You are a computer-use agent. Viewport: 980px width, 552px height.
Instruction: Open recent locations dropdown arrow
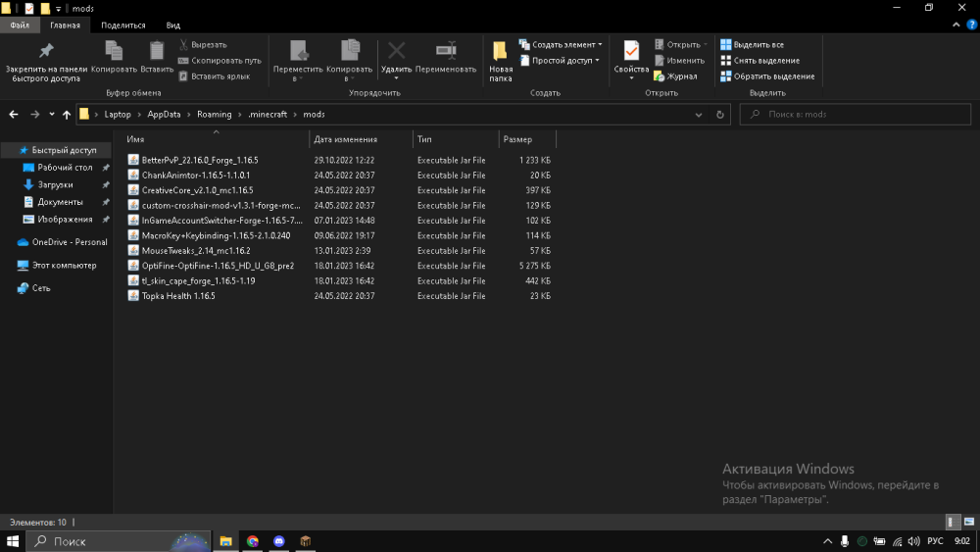point(52,115)
